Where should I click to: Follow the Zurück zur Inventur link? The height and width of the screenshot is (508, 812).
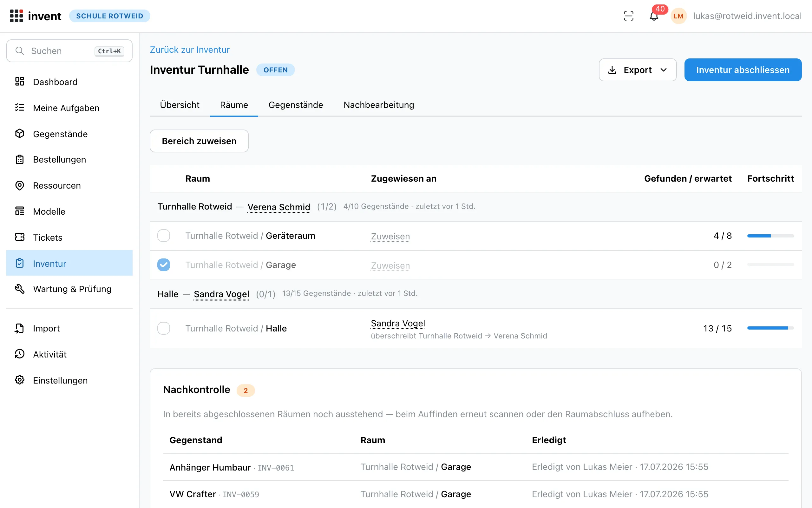click(190, 50)
